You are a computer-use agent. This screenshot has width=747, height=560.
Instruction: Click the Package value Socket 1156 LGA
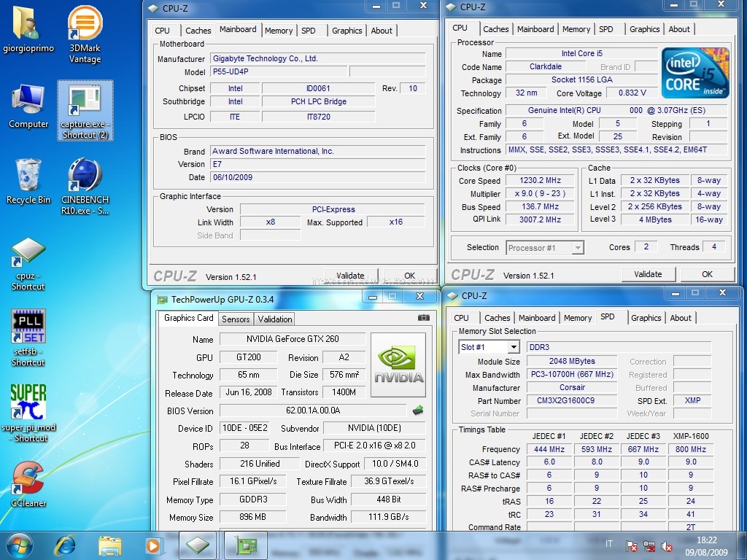tap(581, 79)
